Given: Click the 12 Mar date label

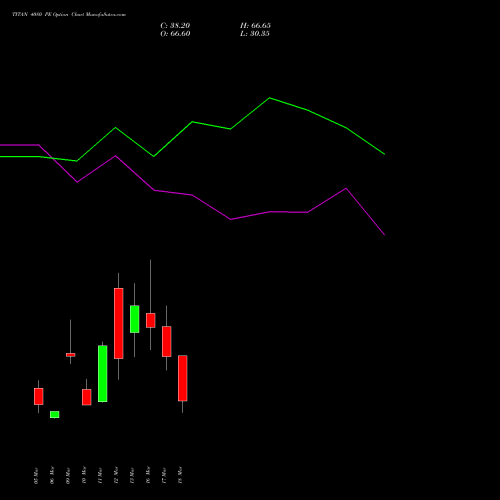Looking at the screenshot, I should point(116,476).
